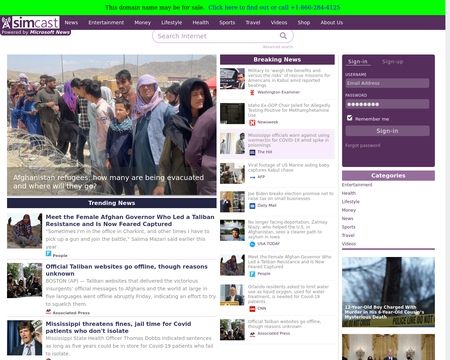
Task: Open Mississippi threatens fines headline
Action: (x=118, y=327)
